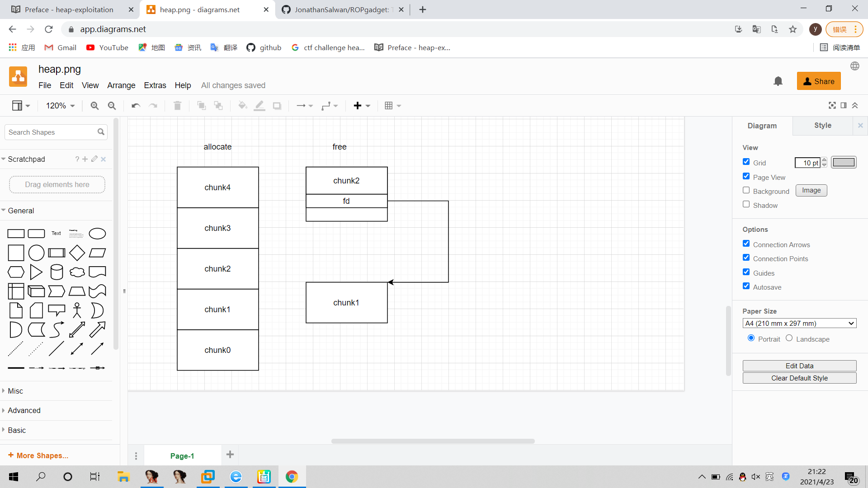Switch to the Style tab

pyautogui.click(x=822, y=126)
